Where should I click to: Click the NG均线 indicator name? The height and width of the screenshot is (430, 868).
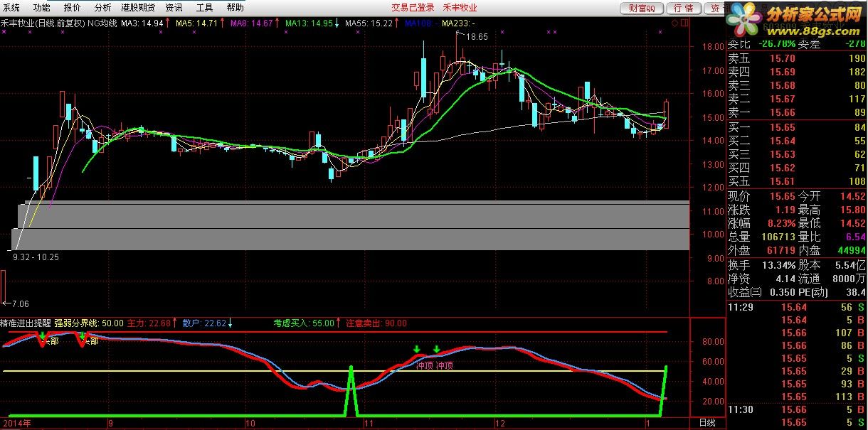click(x=103, y=23)
